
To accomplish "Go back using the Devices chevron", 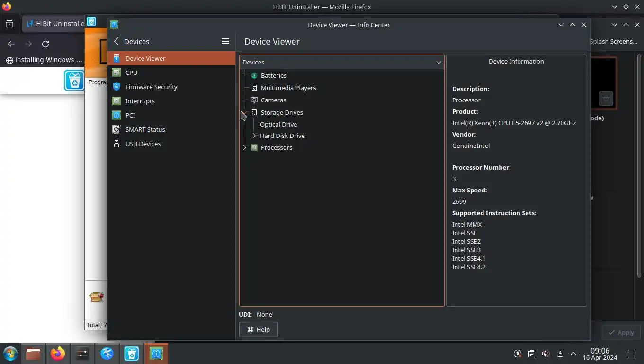I will tap(116, 41).
